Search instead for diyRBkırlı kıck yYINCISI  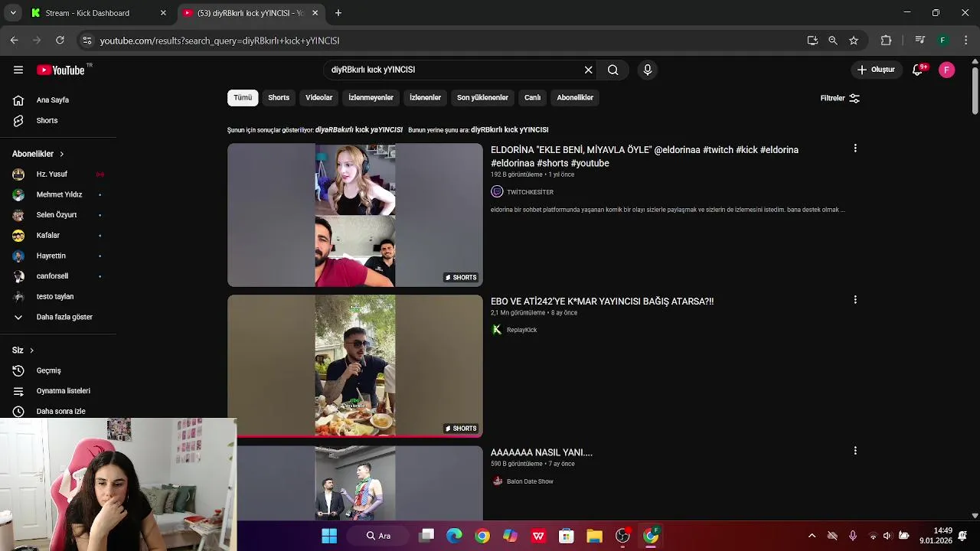coord(509,130)
